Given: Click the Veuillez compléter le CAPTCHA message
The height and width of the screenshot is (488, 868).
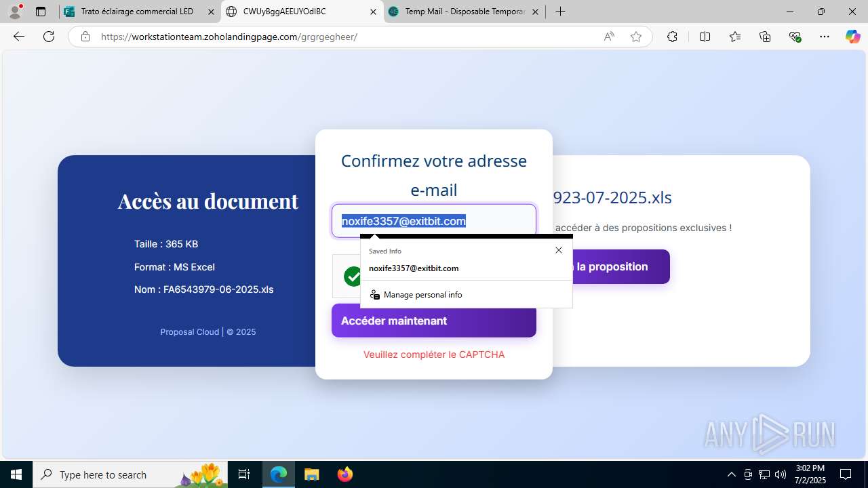Looking at the screenshot, I should (434, 354).
